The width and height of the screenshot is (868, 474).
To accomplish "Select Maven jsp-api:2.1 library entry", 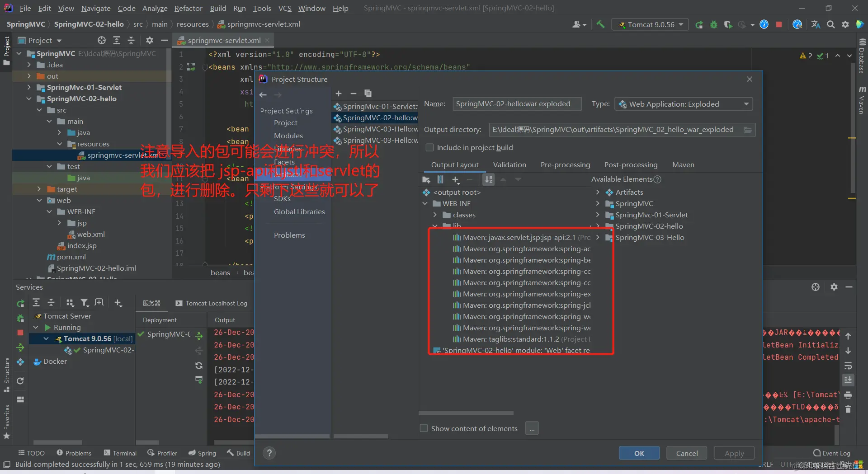I will click(x=521, y=237).
